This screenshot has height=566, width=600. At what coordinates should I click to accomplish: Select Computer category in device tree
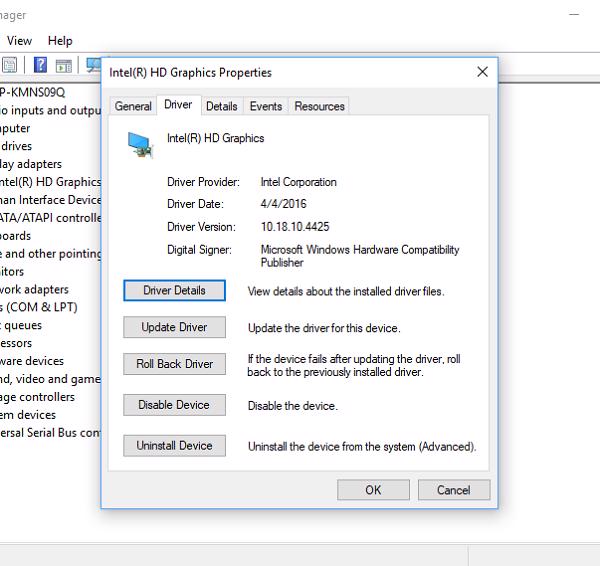coord(15,128)
